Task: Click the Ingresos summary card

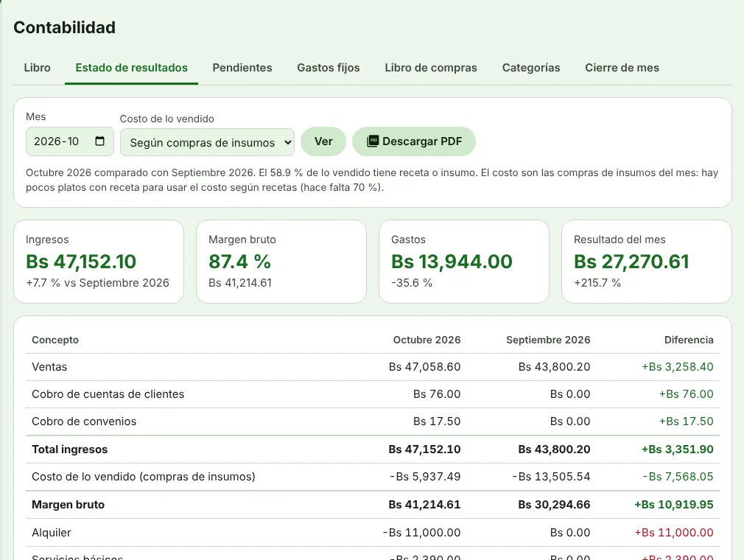Action: [x=99, y=262]
